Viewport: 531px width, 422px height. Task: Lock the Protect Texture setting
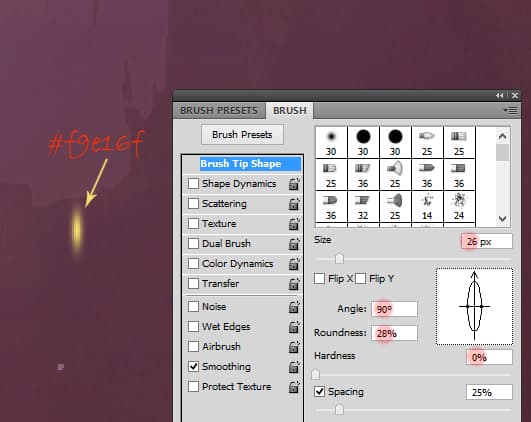click(x=294, y=387)
